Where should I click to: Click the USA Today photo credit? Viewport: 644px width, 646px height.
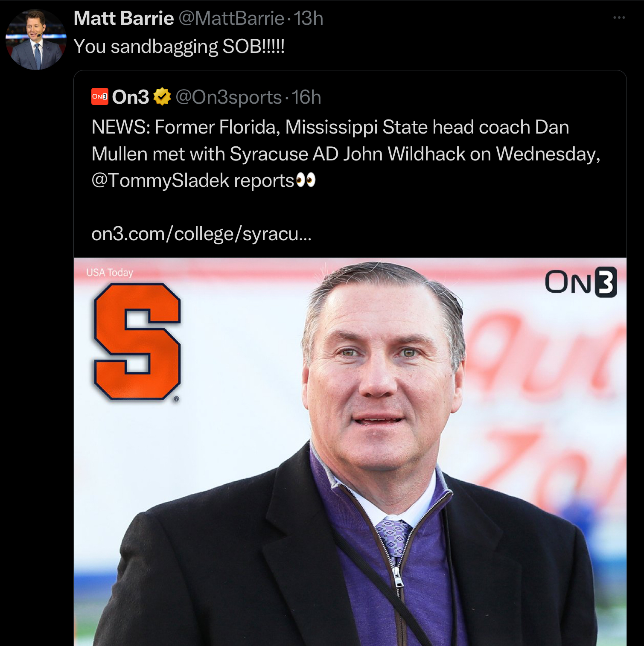coord(110,272)
